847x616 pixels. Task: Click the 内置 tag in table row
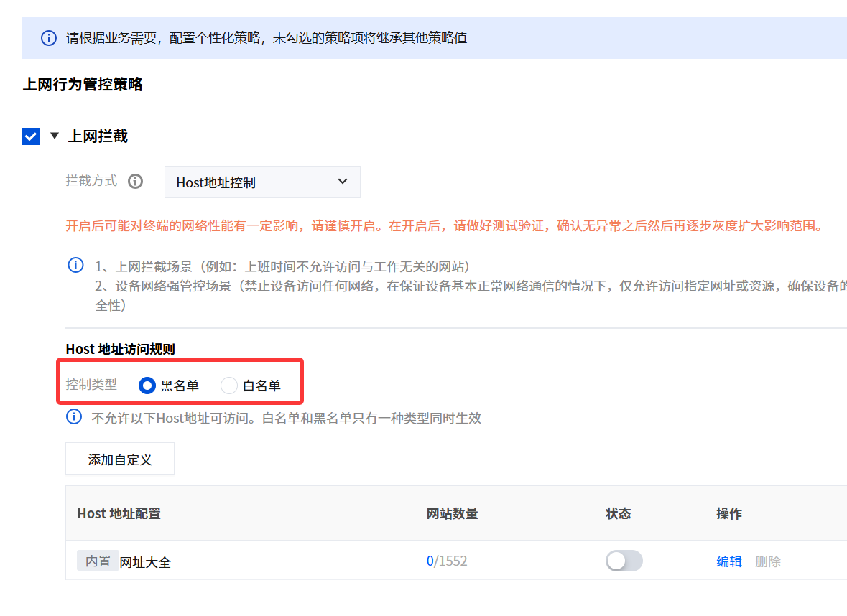(98, 561)
